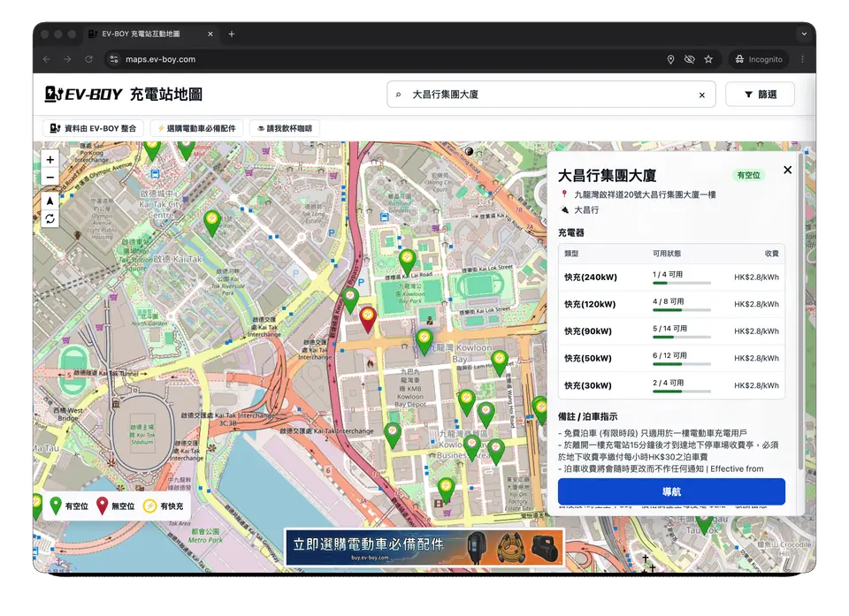Click the 可用狀態 column header
The width and height of the screenshot is (849, 616).
coord(667,254)
